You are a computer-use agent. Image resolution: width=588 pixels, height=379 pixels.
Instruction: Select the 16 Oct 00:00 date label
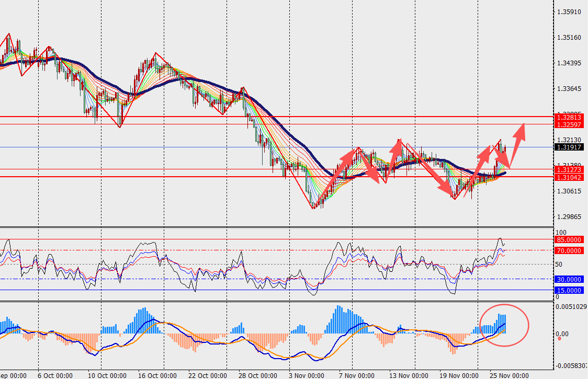pyautogui.click(x=149, y=375)
